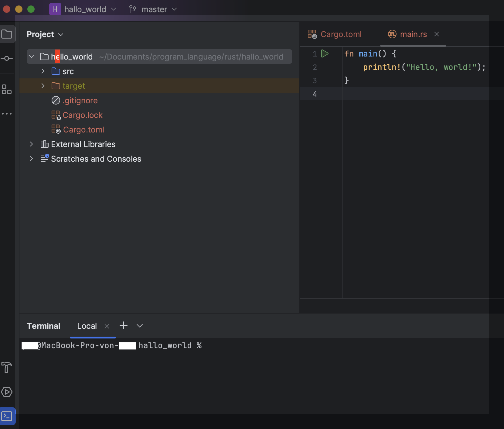Switch to the main.rs editor tab

tap(413, 34)
